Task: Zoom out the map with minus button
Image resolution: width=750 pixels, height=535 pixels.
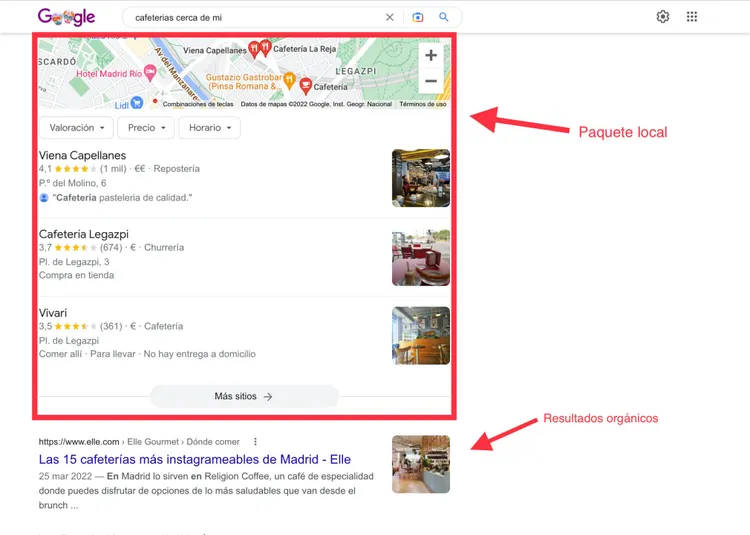Action: pos(431,81)
